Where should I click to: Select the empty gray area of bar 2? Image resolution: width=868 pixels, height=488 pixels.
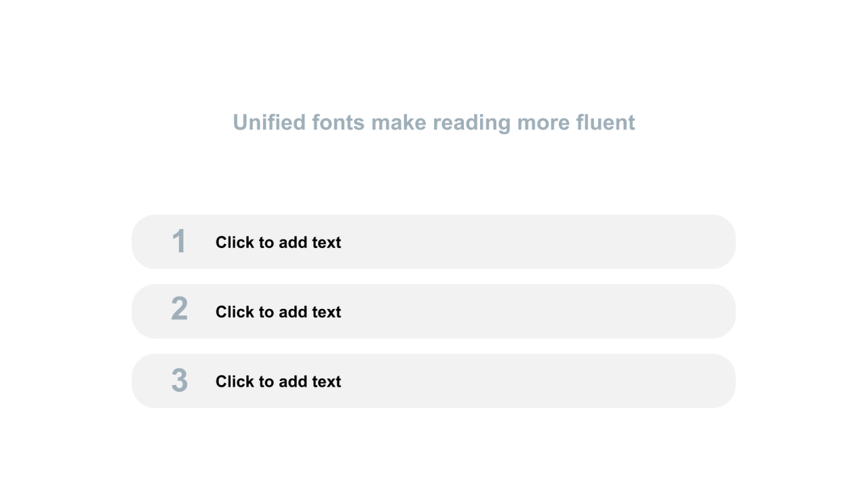tap(536, 312)
